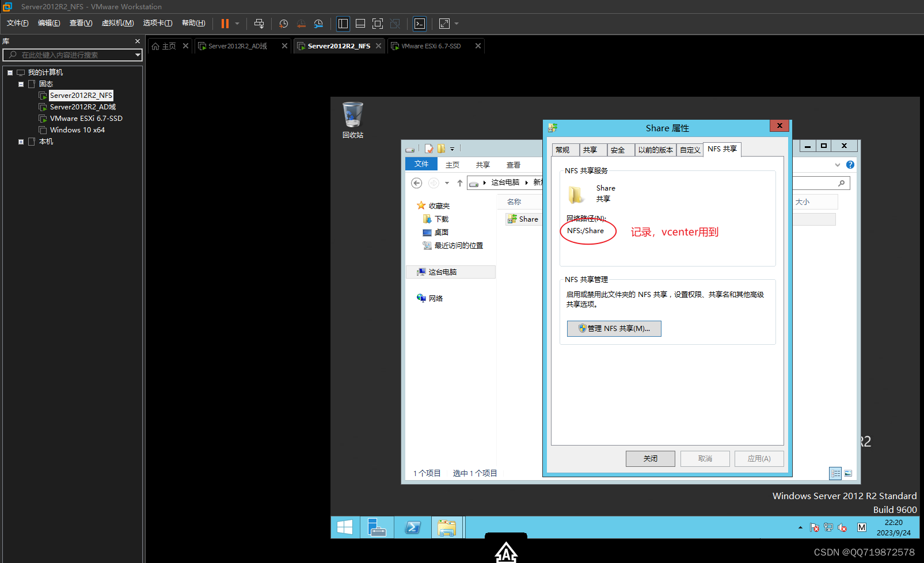Open the 文件(F) menu
Viewport: 924px width, 563px height.
(17, 23)
